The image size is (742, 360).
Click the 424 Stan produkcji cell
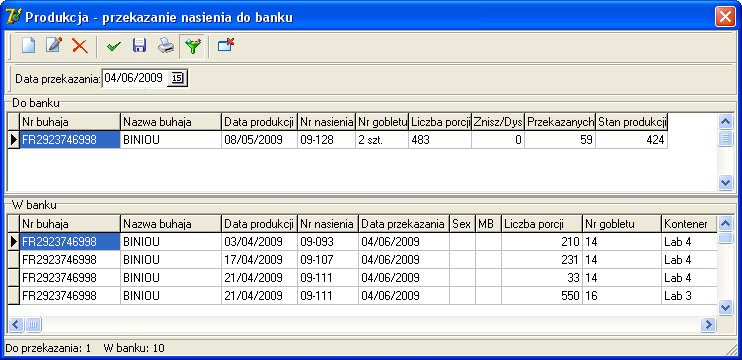pos(632,140)
